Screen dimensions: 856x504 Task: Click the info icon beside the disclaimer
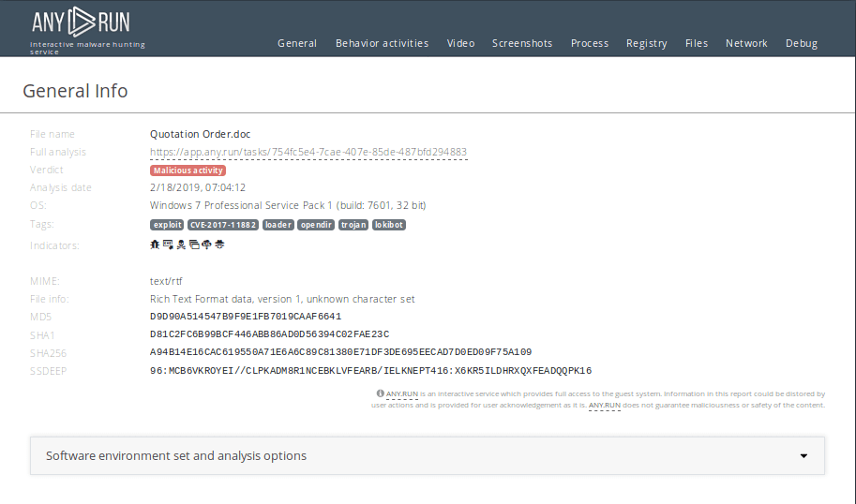click(381, 394)
